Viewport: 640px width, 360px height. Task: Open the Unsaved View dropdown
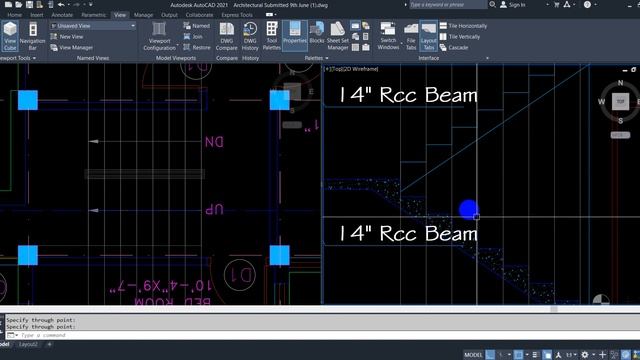(93, 26)
